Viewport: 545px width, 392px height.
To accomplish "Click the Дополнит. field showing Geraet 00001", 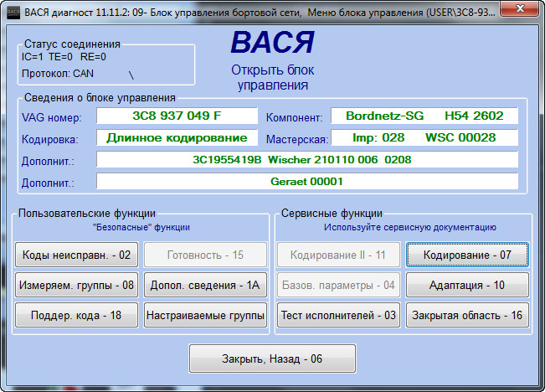I will click(306, 181).
